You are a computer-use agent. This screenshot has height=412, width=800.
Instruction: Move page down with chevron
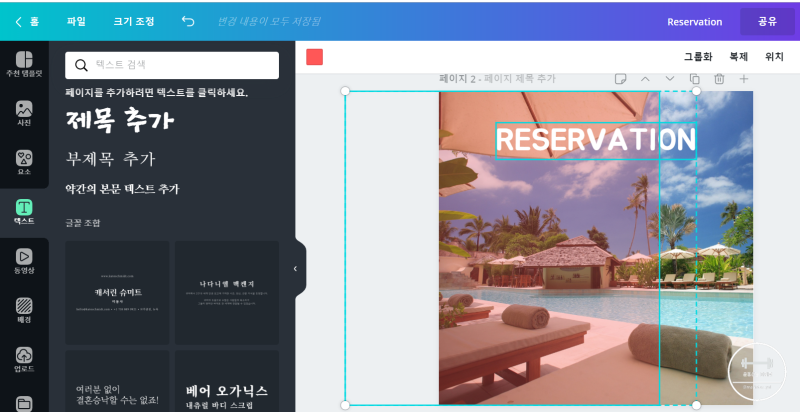click(670, 79)
